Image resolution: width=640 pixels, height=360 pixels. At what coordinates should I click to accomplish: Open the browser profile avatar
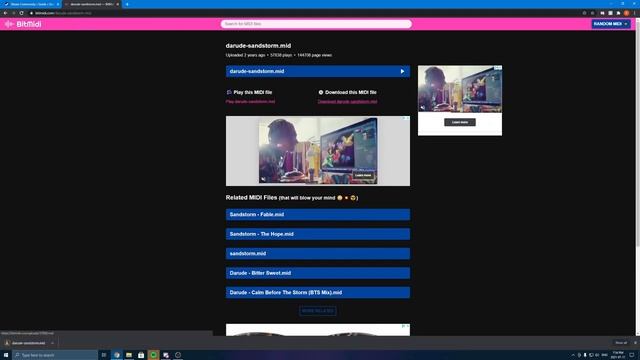627,13
